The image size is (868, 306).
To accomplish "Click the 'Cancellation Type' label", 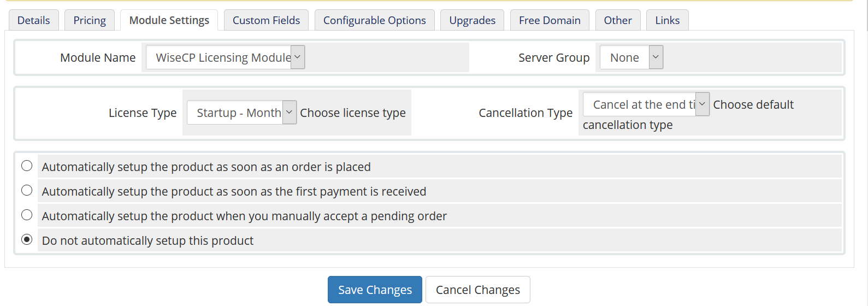I will [x=525, y=113].
